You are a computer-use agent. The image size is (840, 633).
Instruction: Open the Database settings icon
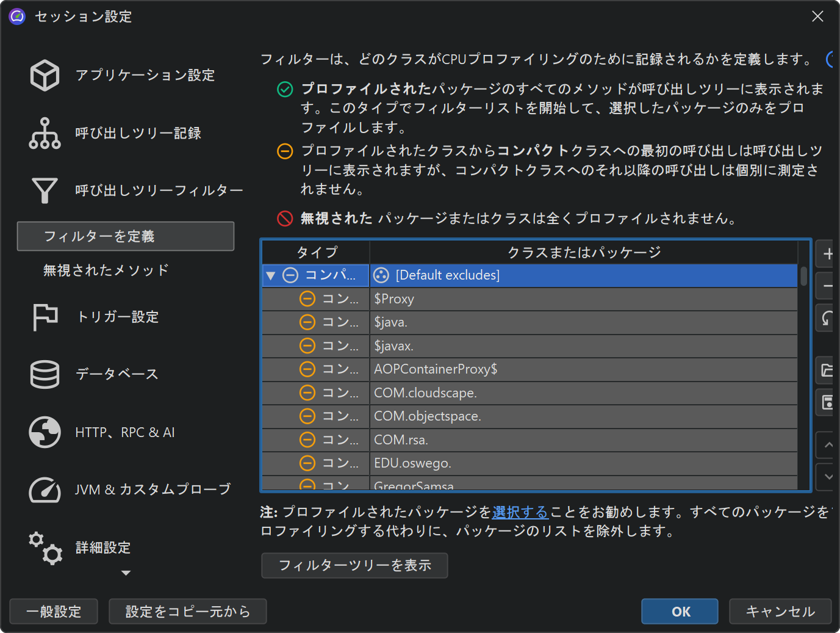tap(45, 374)
